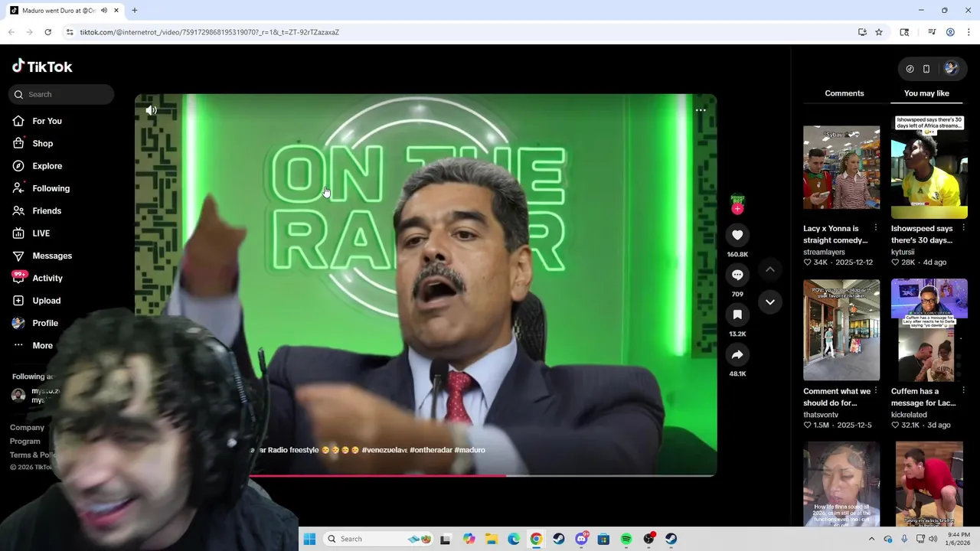Open the comments bubble showing 709
Viewport: 980px width, 551px height.
[737, 275]
